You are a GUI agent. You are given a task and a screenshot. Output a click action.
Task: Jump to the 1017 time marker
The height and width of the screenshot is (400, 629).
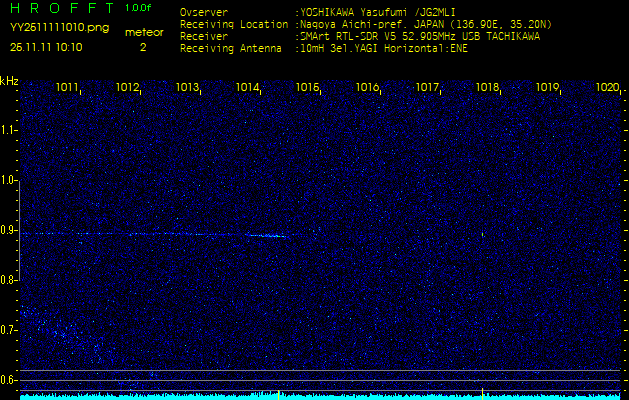(x=428, y=88)
